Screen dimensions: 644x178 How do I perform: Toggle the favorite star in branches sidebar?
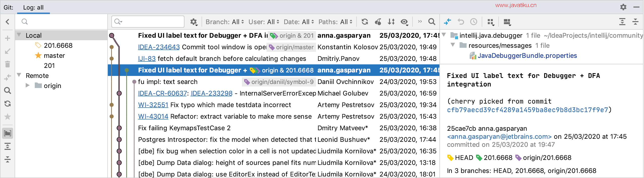click(8, 117)
